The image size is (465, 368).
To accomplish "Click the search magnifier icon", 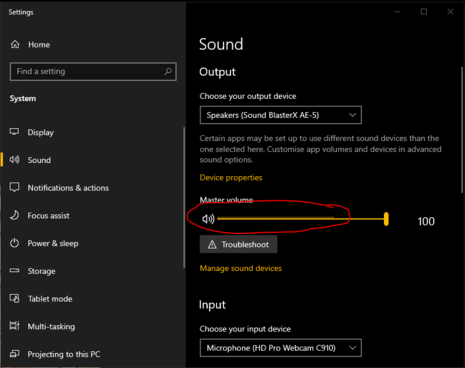I will [x=168, y=71].
